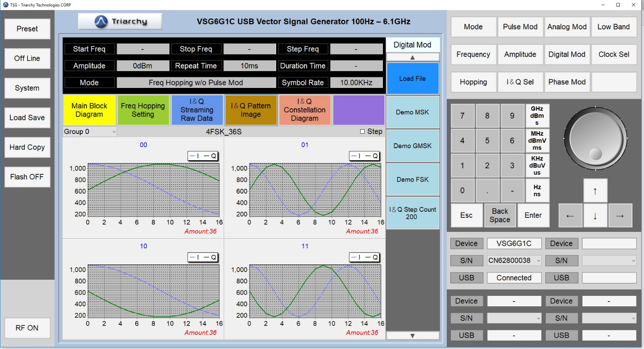Click the Esc key
Image resolution: width=644 pixels, height=349 pixels.
466,215
